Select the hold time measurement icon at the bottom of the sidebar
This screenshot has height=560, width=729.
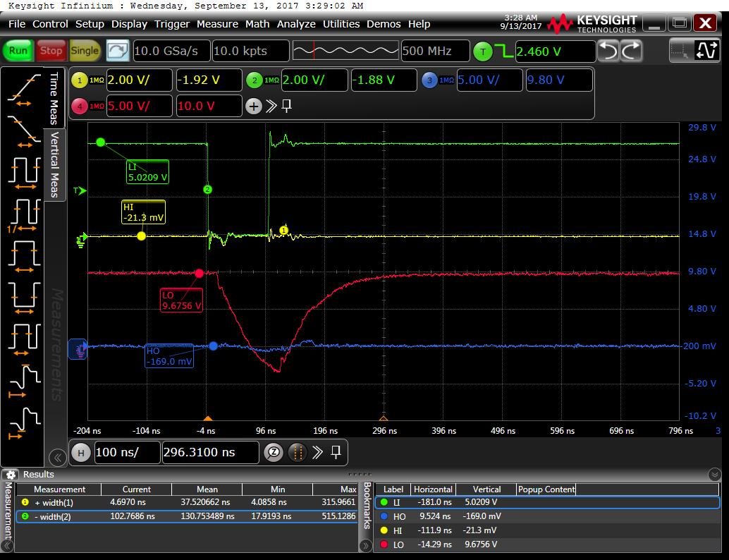click(24, 422)
